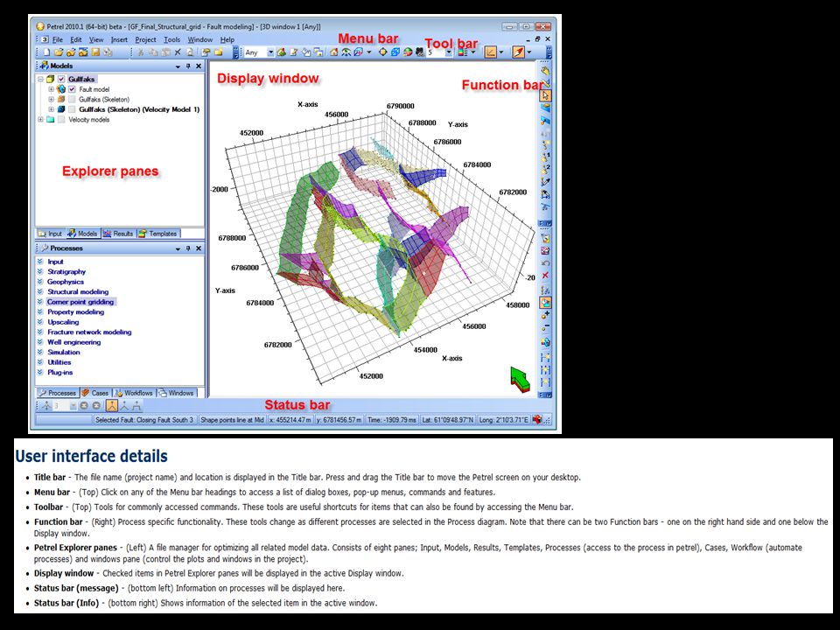The height and width of the screenshot is (630, 840).
Task: Check the Gullfaks (Skeleton) (Velocity Model 1) checkbox
Action: tap(73, 109)
